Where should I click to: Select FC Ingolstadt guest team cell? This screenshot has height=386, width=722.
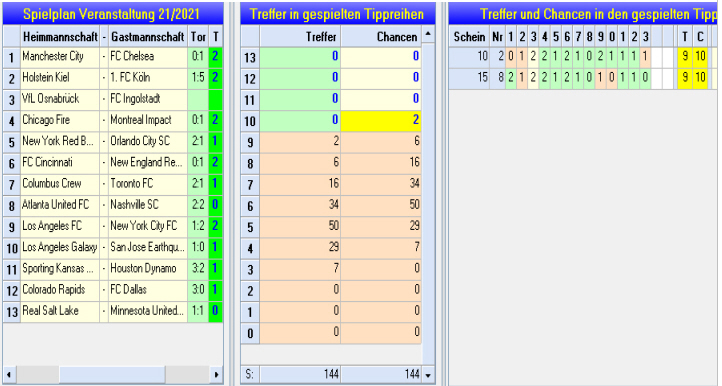tap(148, 99)
